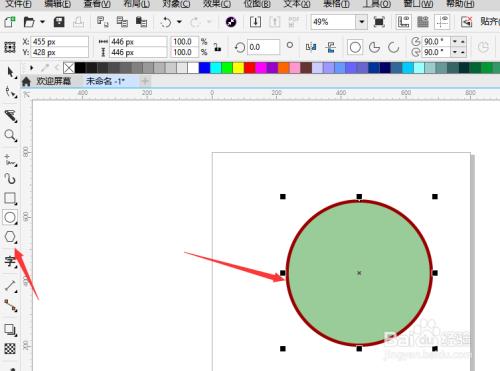Image resolution: width=500 pixels, height=371 pixels.
Task: Select the Transparency checkerboard tool
Action: [10, 349]
